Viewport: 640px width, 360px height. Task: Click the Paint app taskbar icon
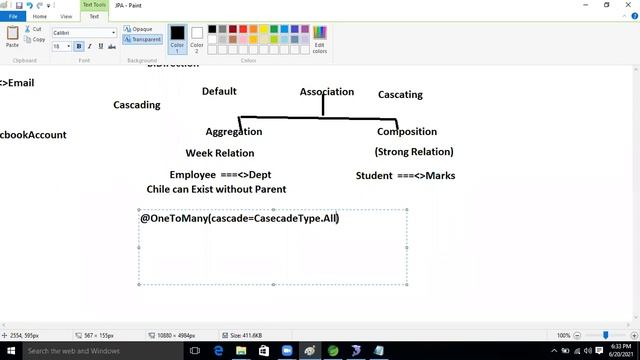tap(310, 351)
